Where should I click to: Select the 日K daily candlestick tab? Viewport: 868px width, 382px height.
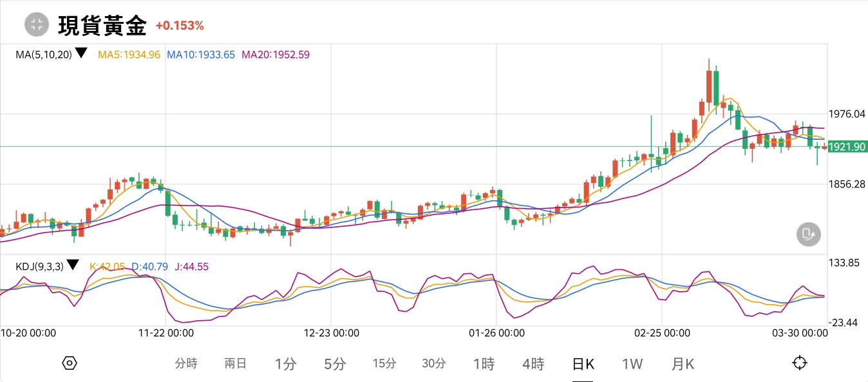[583, 364]
